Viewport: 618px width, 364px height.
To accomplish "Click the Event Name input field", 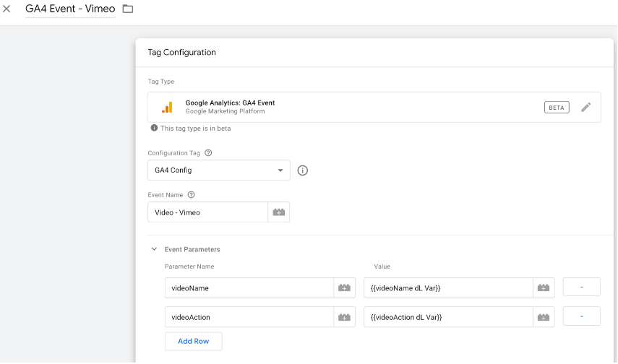I will coord(207,212).
